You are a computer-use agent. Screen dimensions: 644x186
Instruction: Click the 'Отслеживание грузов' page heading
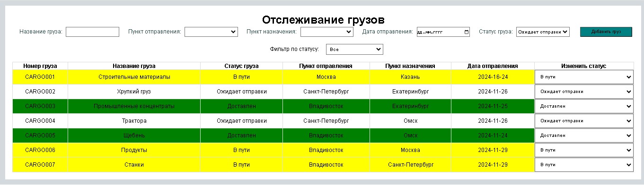(x=323, y=19)
